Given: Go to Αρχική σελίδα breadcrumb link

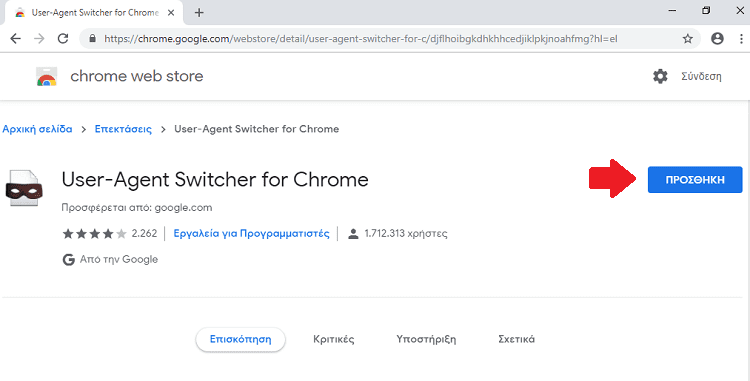Looking at the screenshot, I should click(37, 129).
